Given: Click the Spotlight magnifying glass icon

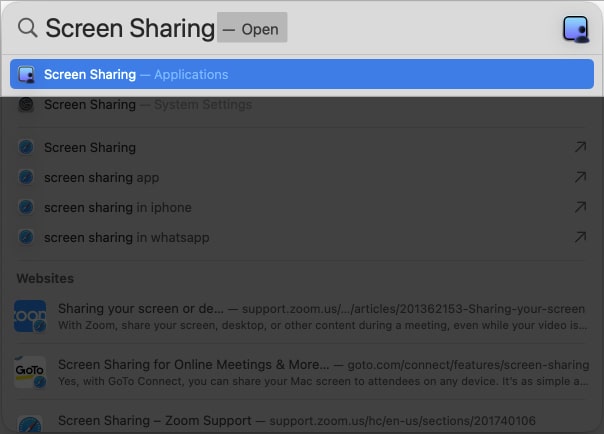Looking at the screenshot, I should [x=28, y=28].
